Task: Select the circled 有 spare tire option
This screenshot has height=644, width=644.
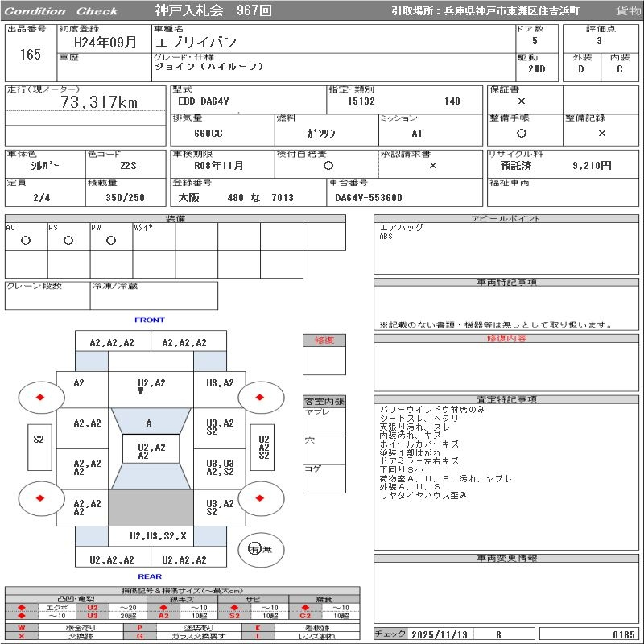Action: [254, 549]
